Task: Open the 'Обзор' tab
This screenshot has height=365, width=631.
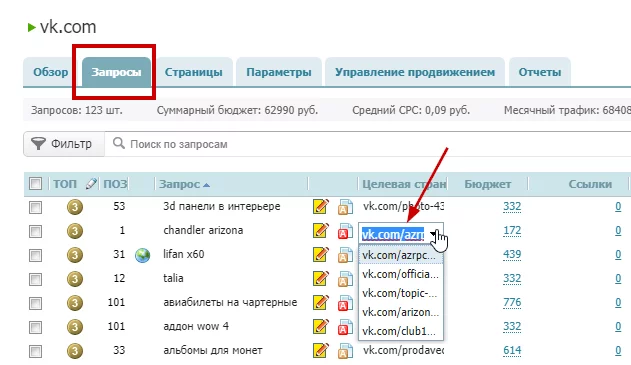Action: [x=51, y=72]
